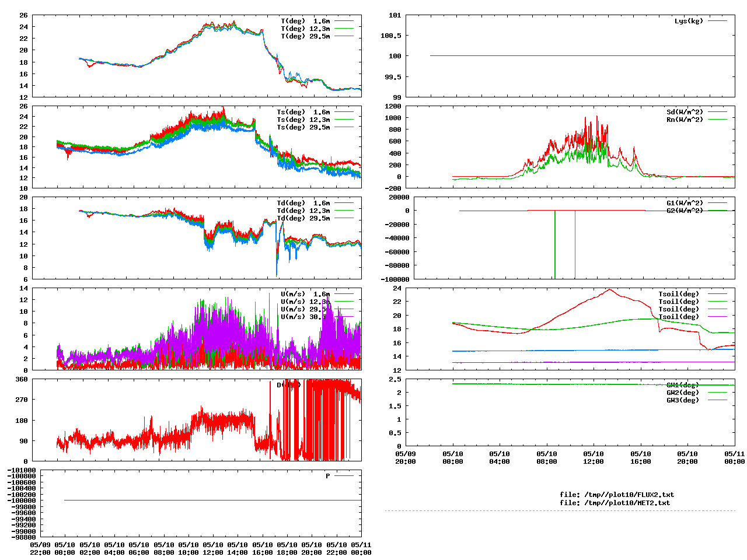Select the 'Ts(deg) 29.5m' legend label
747x560 pixels.
tap(303, 127)
